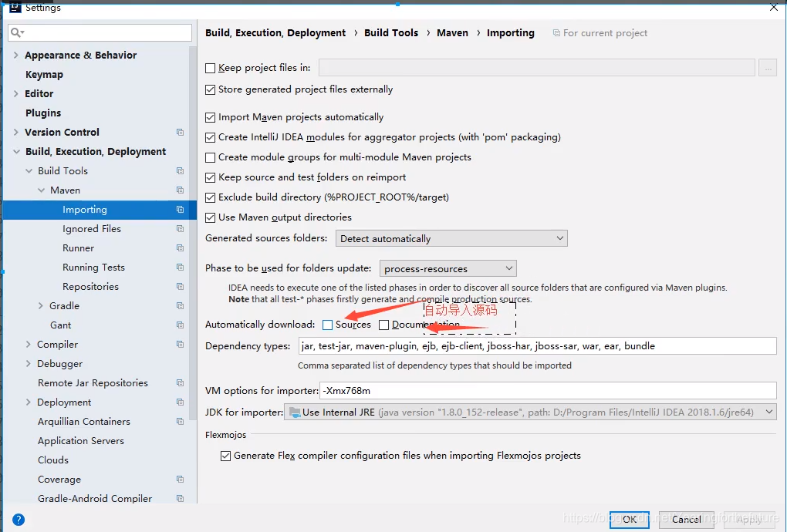The image size is (787, 532).
Task: Expand the Compiler tree node
Action: [28, 345]
